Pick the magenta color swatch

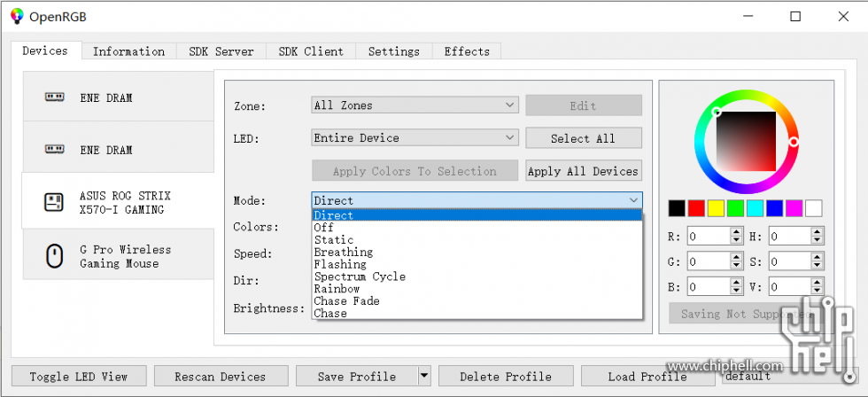point(794,208)
